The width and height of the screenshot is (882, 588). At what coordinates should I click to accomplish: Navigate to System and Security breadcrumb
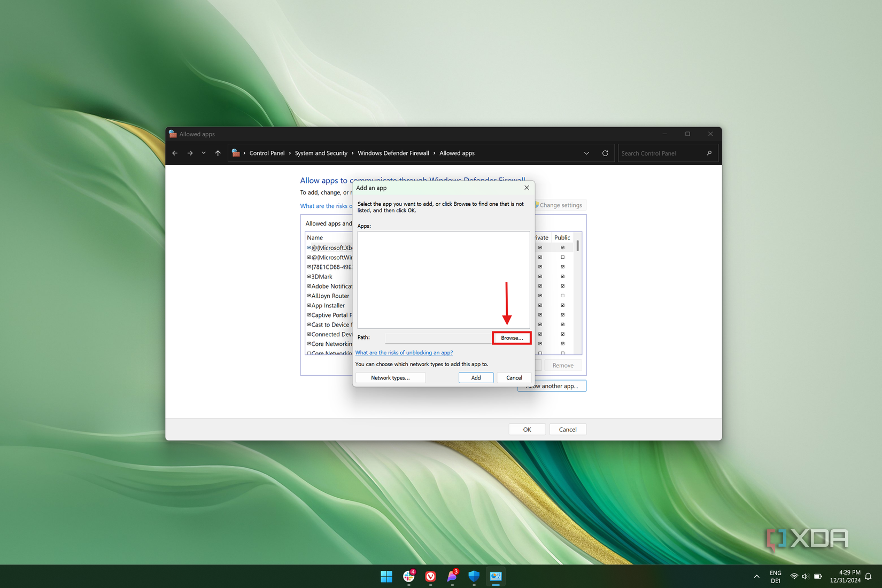pos(321,153)
